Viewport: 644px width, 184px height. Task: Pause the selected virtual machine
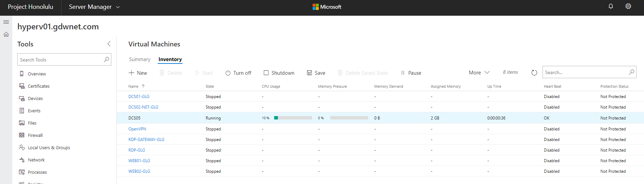click(411, 73)
